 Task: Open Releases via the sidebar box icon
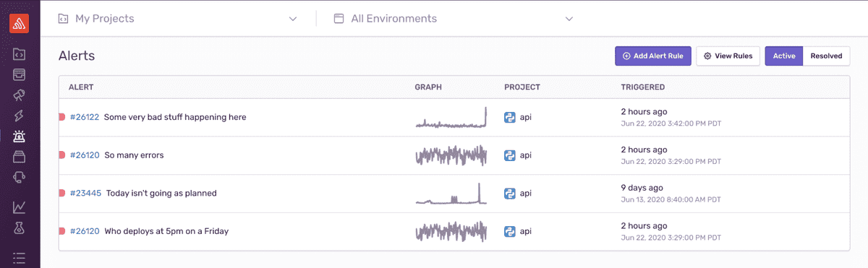pyautogui.click(x=20, y=156)
